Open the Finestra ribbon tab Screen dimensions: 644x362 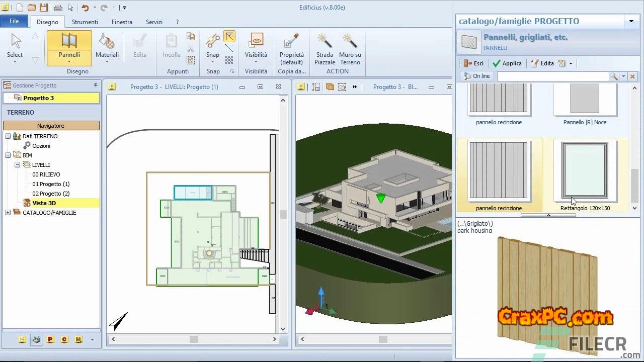coord(122,22)
